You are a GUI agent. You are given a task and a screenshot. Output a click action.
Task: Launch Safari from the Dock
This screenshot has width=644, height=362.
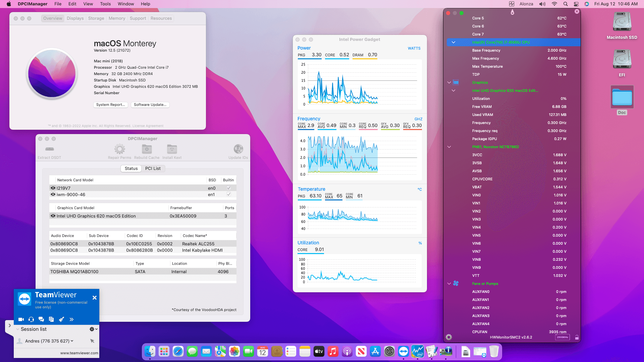click(x=178, y=351)
